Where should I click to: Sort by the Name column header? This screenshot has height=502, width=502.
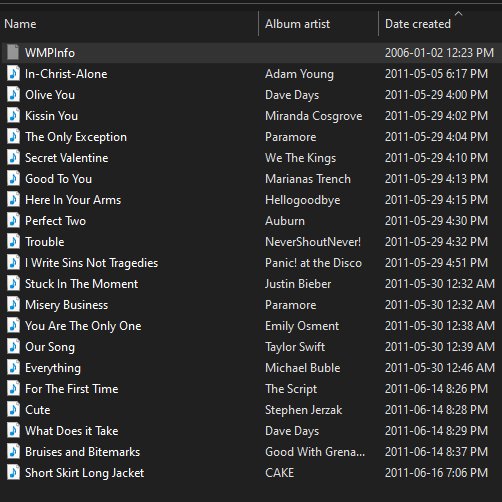tap(20, 24)
